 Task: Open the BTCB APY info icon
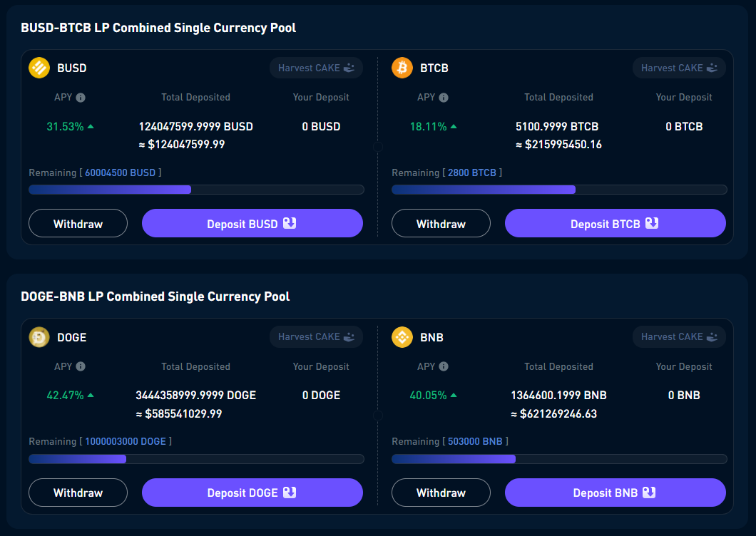tap(444, 98)
